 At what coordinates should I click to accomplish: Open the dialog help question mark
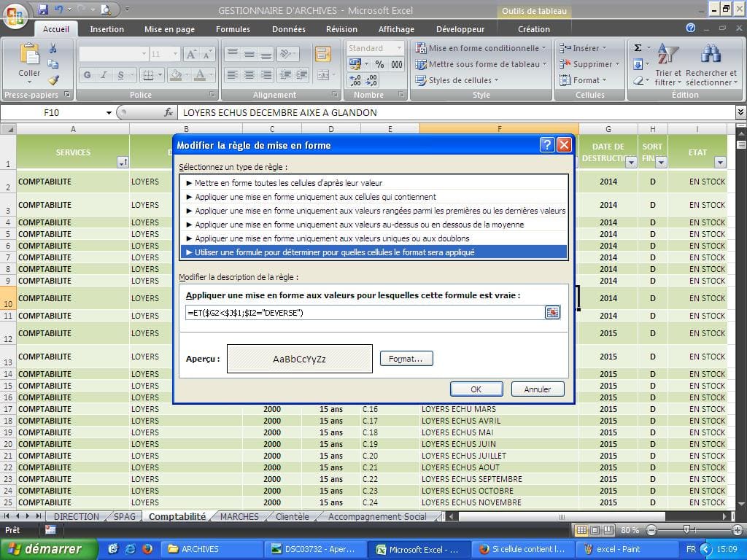pos(547,145)
